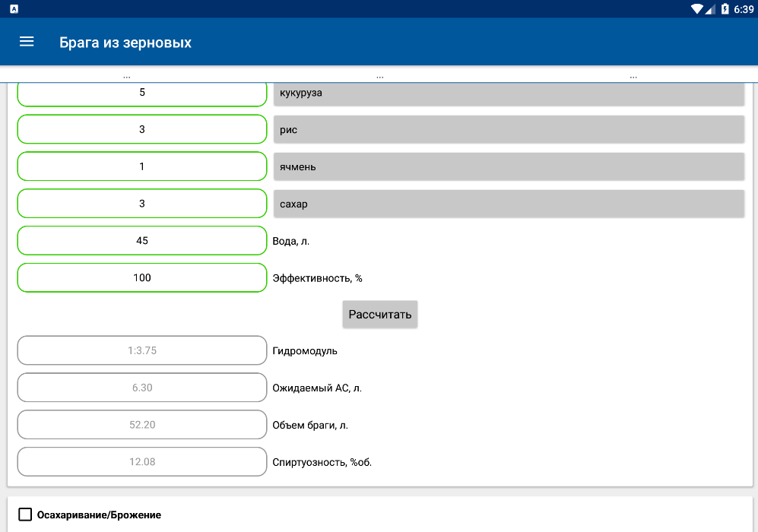The image size is (758, 532).
Task: Tap the Спиртуозность, %об. label
Action: click(x=322, y=462)
